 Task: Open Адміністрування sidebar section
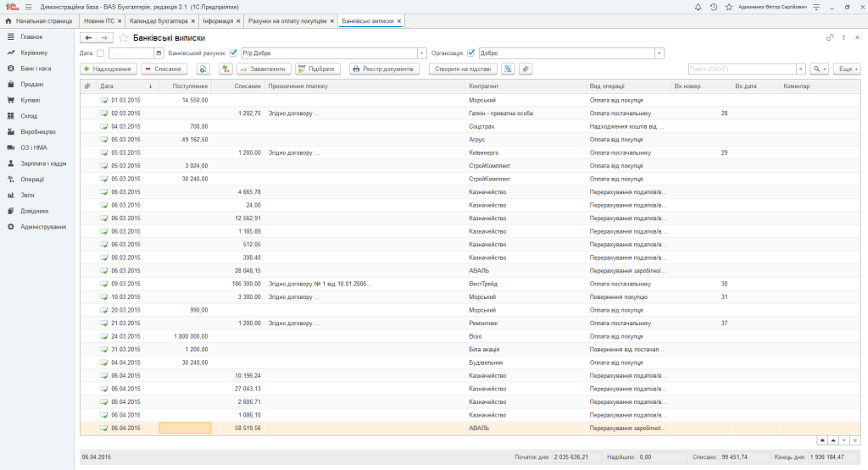43,227
